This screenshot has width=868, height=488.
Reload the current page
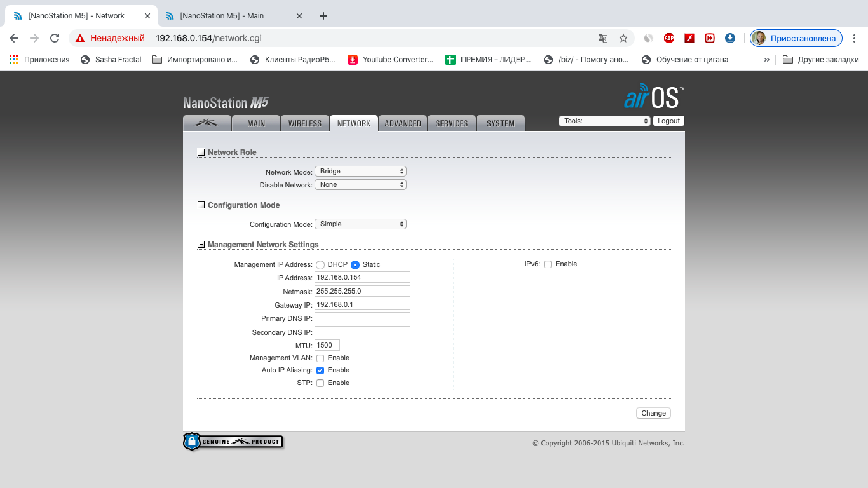[55, 38]
